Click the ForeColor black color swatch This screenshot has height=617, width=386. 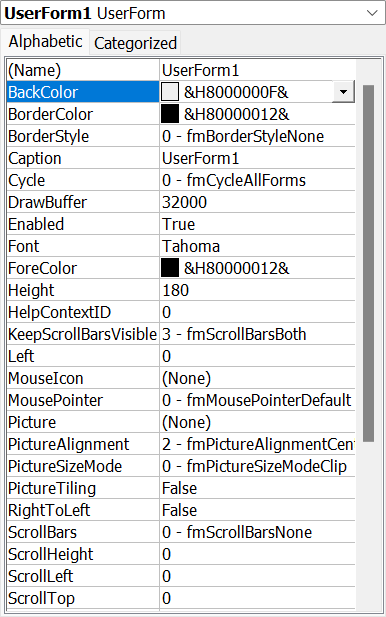click(x=170, y=268)
